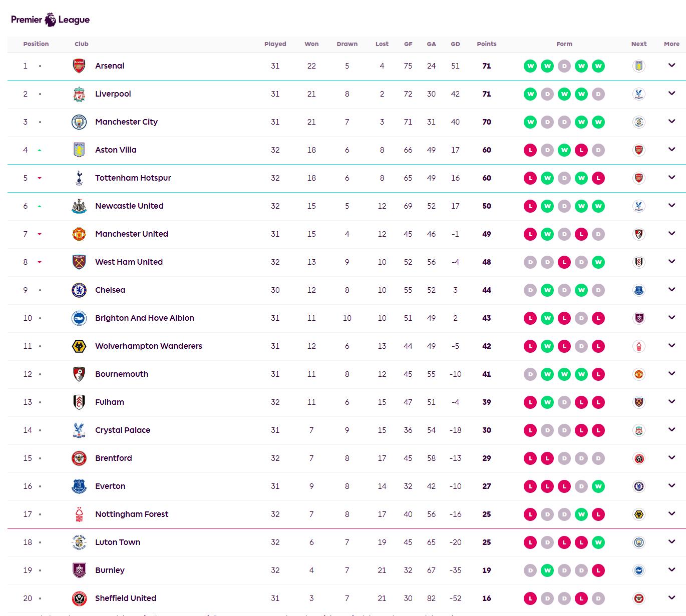Click the GD column header
Image resolution: width=686 pixels, height=616 pixels.
click(455, 44)
